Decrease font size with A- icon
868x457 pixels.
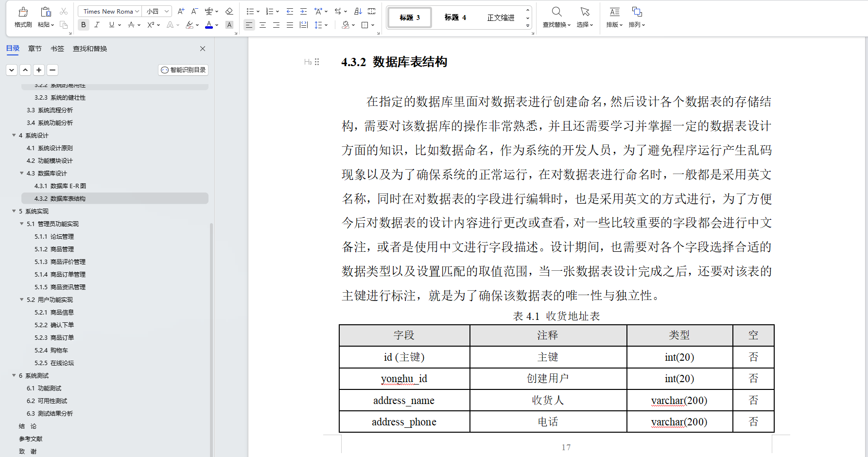(194, 11)
